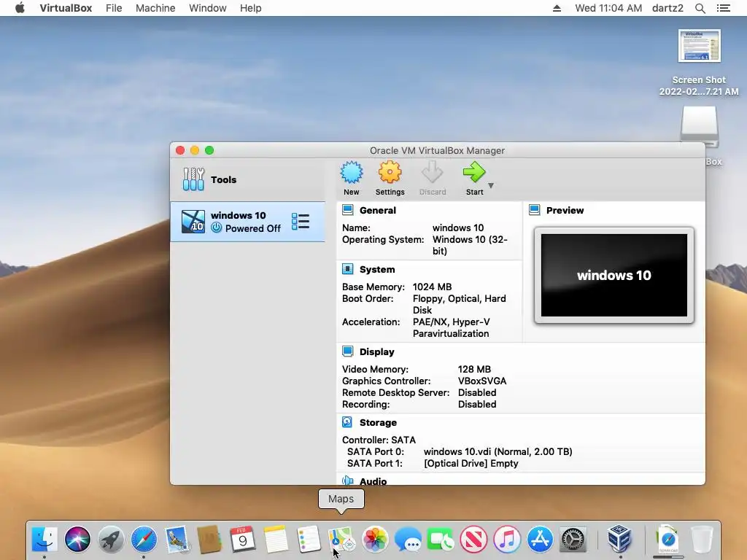The image size is (747, 560).
Task: Open the VirtualBox application menu
Action: (x=66, y=8)
